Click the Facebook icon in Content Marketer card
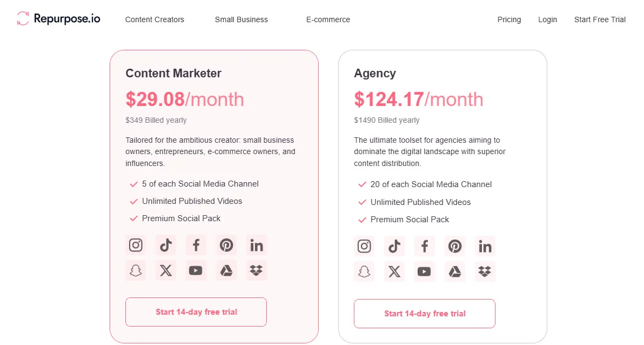This screenshot has height=345, width=644. coord(196,245)
